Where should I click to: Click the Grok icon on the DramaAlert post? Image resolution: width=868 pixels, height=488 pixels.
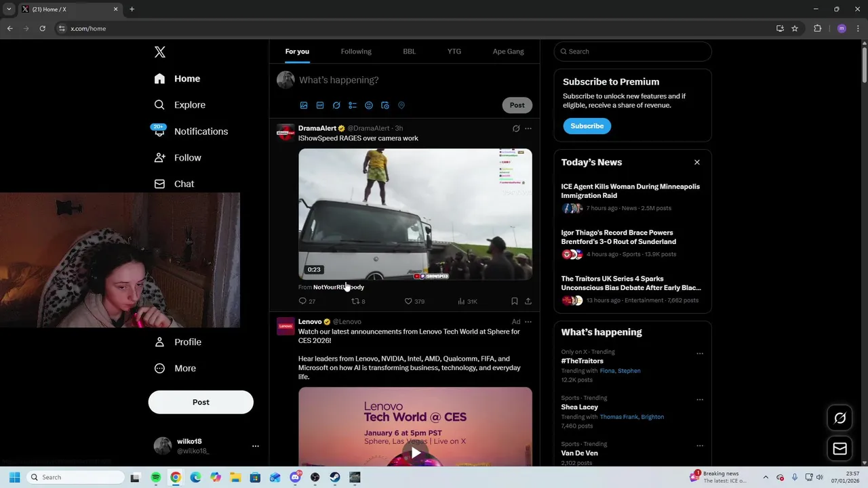coord(516,128)
